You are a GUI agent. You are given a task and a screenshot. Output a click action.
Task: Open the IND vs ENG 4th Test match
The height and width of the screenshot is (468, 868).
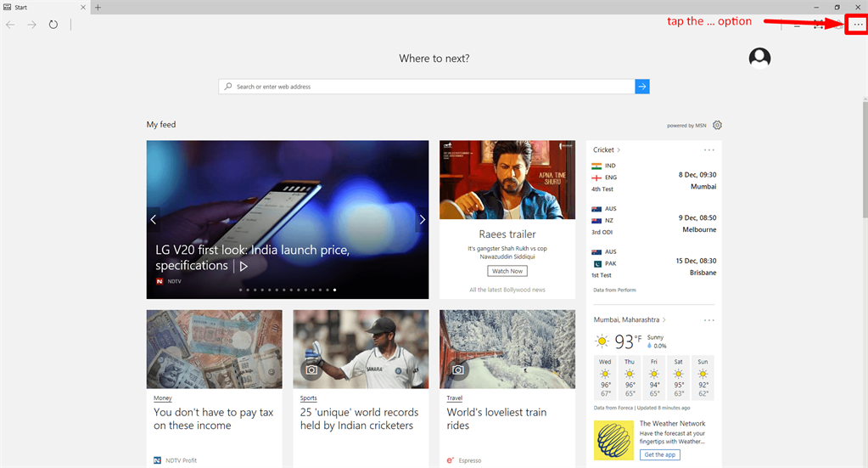click(x=654, y=178)
